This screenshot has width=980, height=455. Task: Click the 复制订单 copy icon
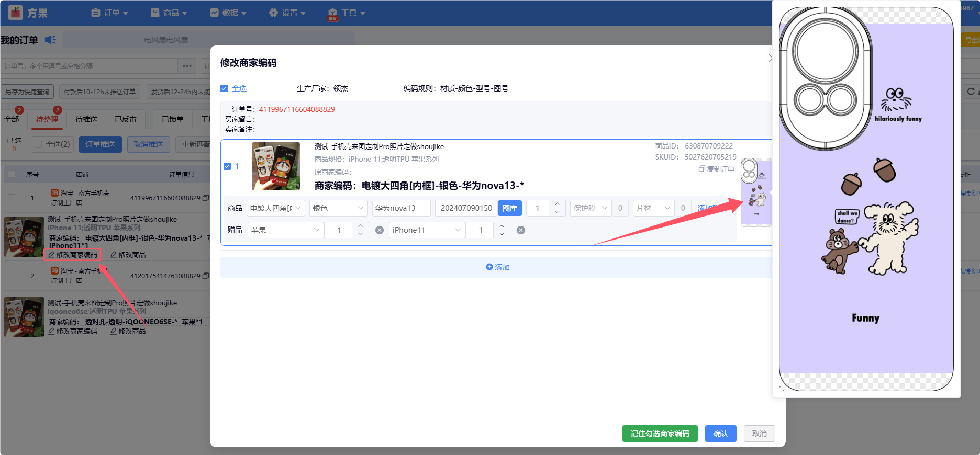pyautogui.click(x=701, y=169)
